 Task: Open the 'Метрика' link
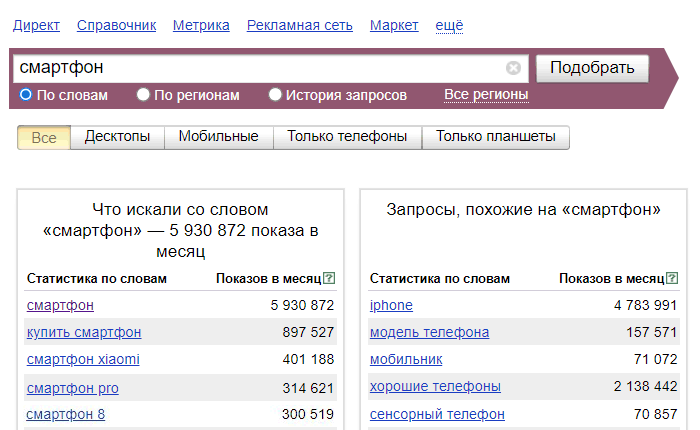(x=201, y=25)
